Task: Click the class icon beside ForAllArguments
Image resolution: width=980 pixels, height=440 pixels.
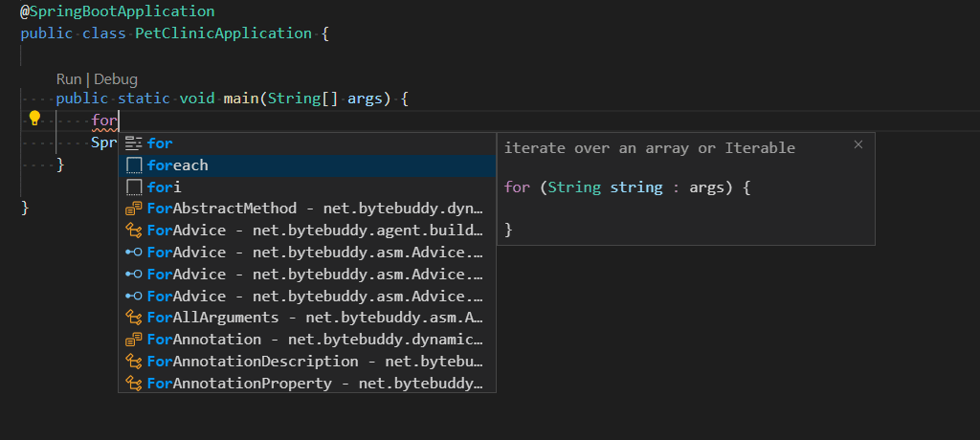Action: point(134,318)
